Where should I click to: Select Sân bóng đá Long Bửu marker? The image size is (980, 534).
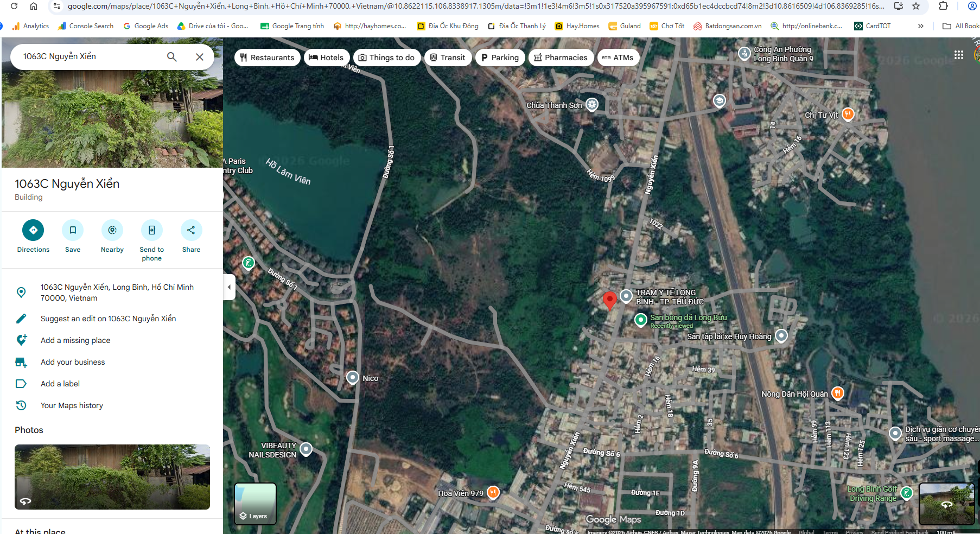click(641, 319)
